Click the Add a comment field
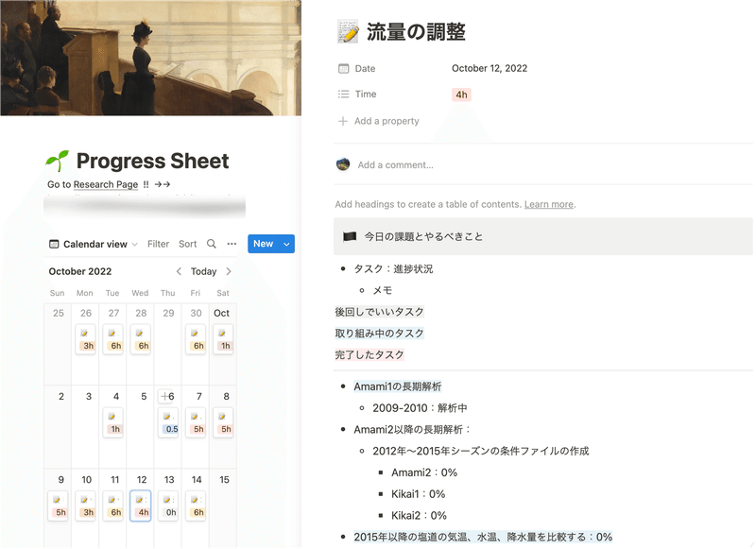The width and height of the screenshot is (756, 549). tap(397, 164)
